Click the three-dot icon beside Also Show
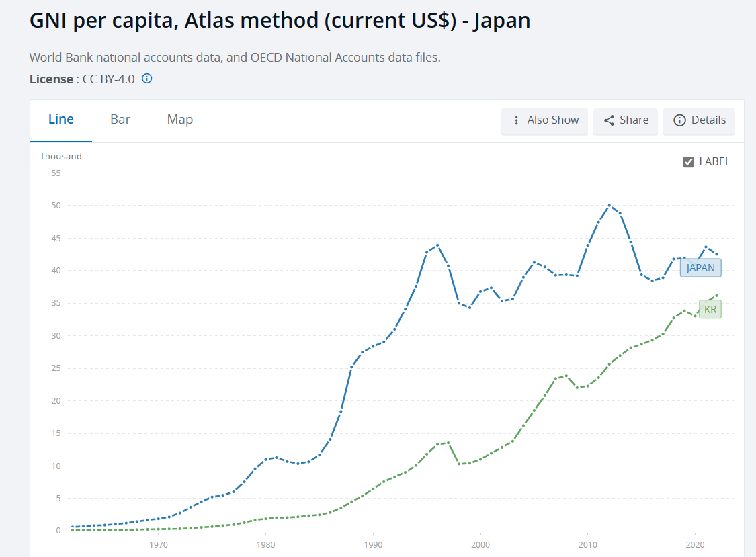This screenshot has height=557, width=756. point(516,120)
